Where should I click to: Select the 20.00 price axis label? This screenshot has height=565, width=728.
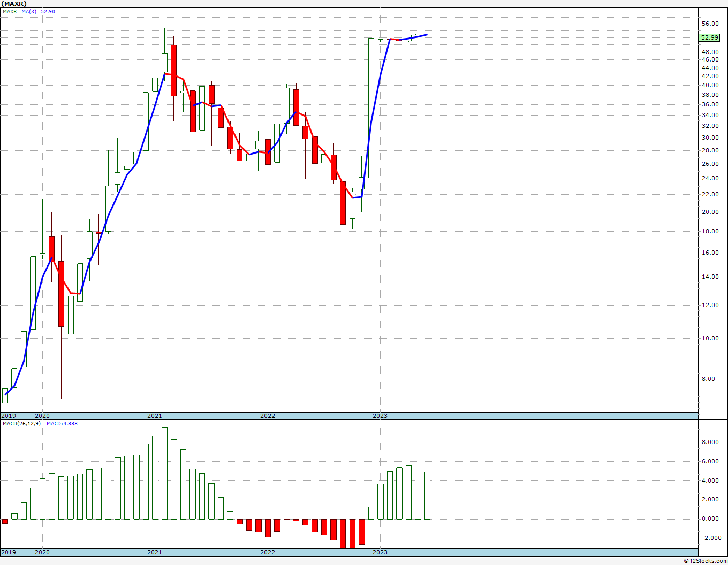coord(710,212)
